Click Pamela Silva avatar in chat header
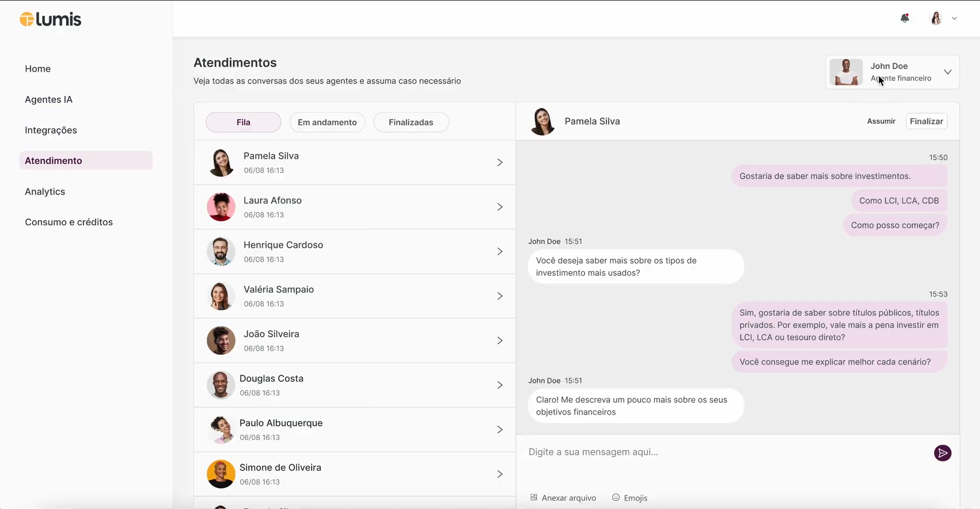The width and height of the screenshot is (980, 509). pos(542,121)
